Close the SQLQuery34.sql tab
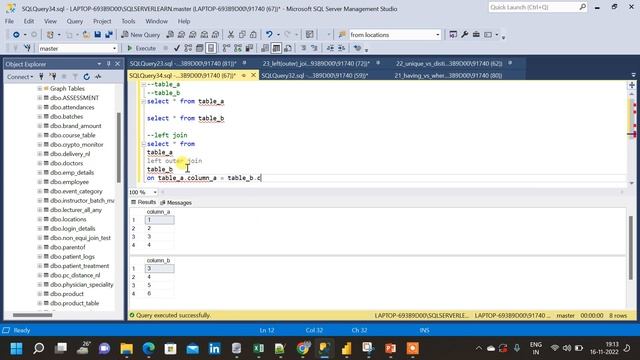 253,76
